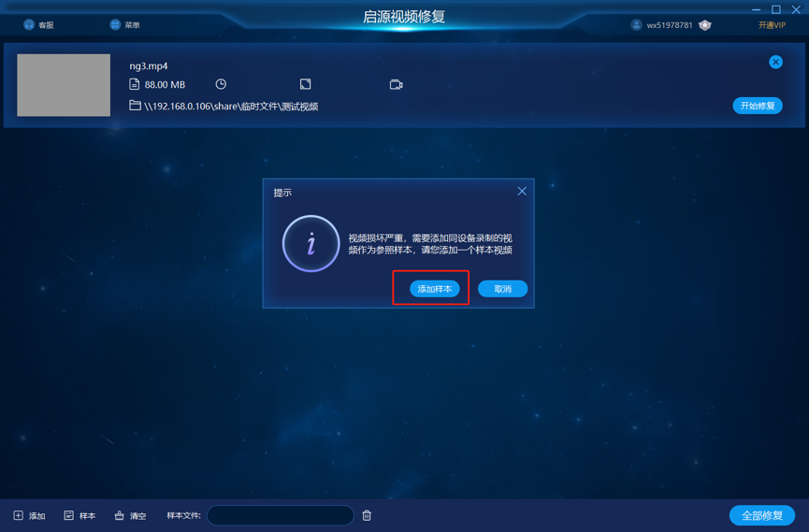The height and width of the screenshot is (532, 809).
Task: Click the video camera codec icon
Action: 397,85
